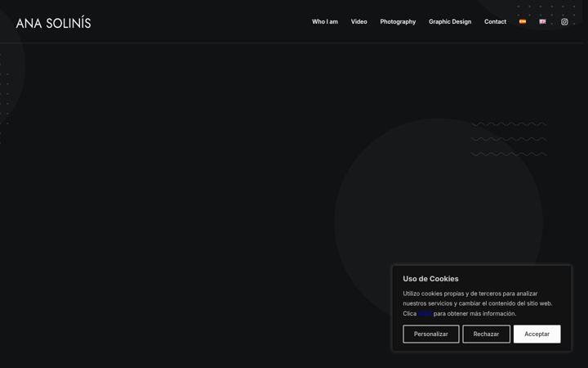Open Graphic Design in the navigation
This screenshot has width=588, height=368.
coord(450,22)
